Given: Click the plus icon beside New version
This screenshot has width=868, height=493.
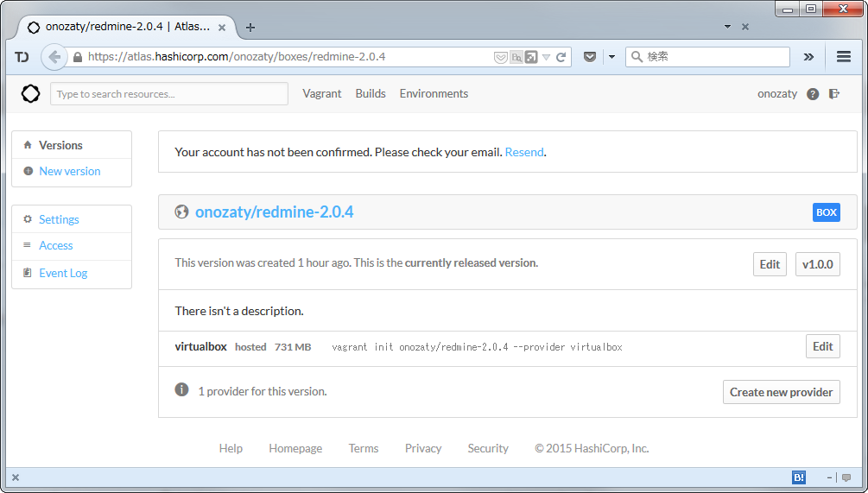Looking at the screenshot, I should tap(29, 171).
